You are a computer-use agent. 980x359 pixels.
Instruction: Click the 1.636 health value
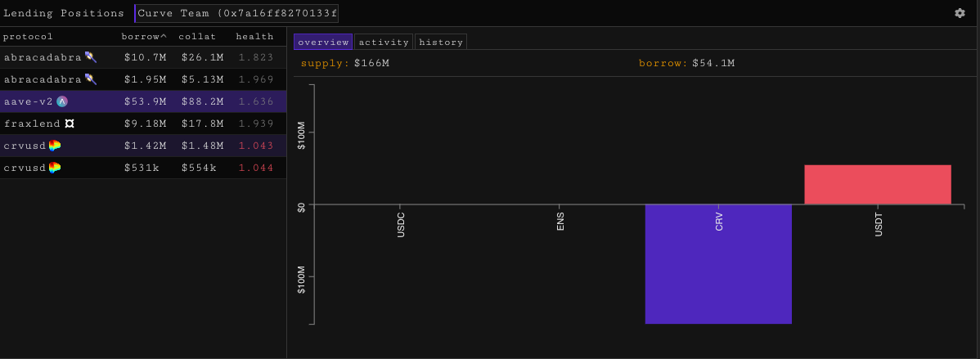255,101
